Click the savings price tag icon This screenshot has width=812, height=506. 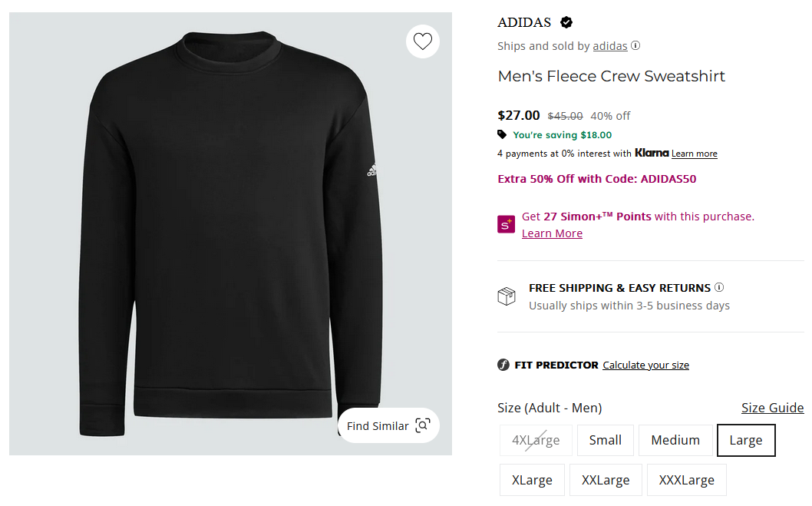(x=502, y=134)
